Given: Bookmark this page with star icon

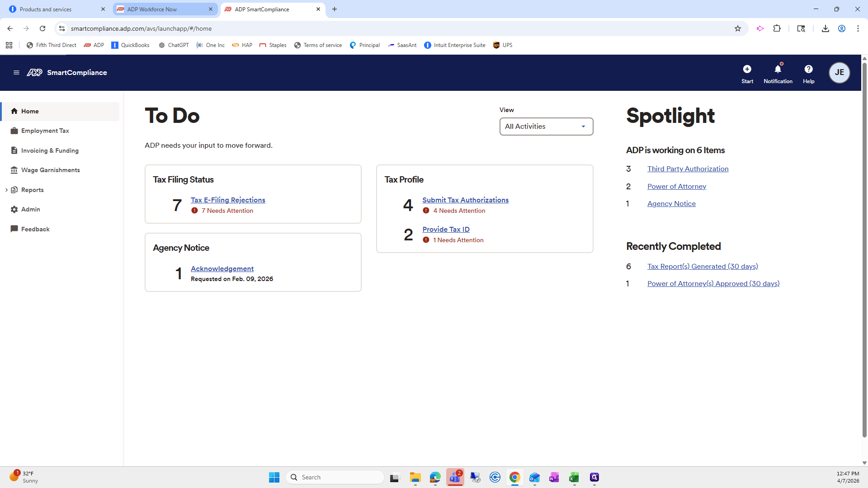Looking at the screenshot, I should [738, 28].
